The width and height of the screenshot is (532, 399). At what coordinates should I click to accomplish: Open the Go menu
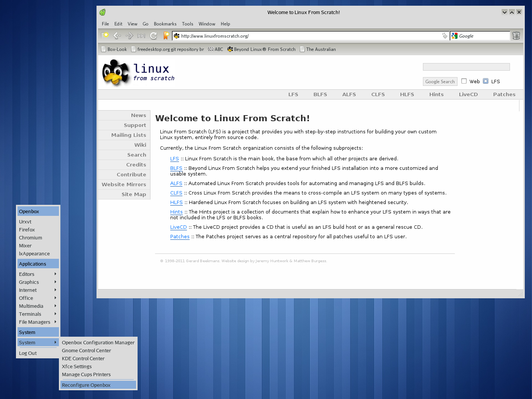[x=146, y=24]
